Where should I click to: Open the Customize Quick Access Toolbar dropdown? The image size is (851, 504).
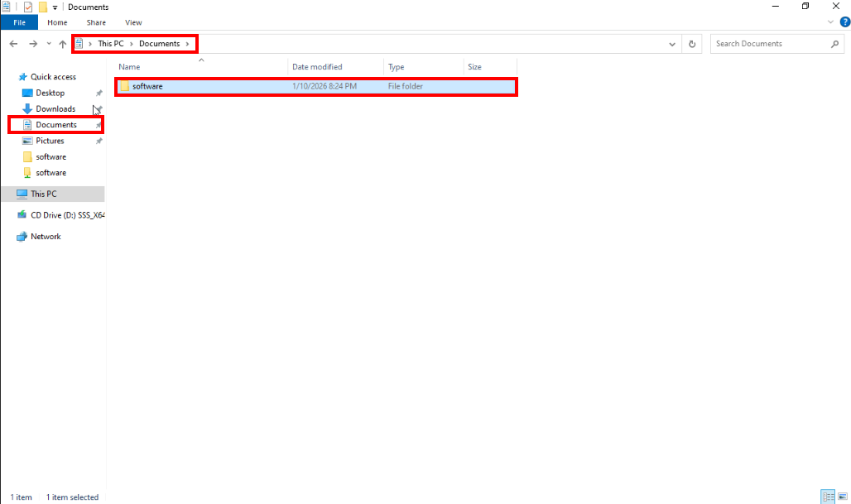[x=55, y=7]
